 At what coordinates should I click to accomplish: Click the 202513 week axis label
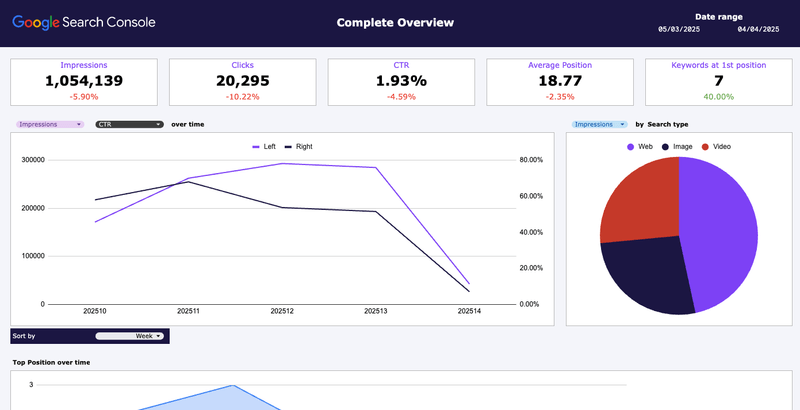point(376,311)
